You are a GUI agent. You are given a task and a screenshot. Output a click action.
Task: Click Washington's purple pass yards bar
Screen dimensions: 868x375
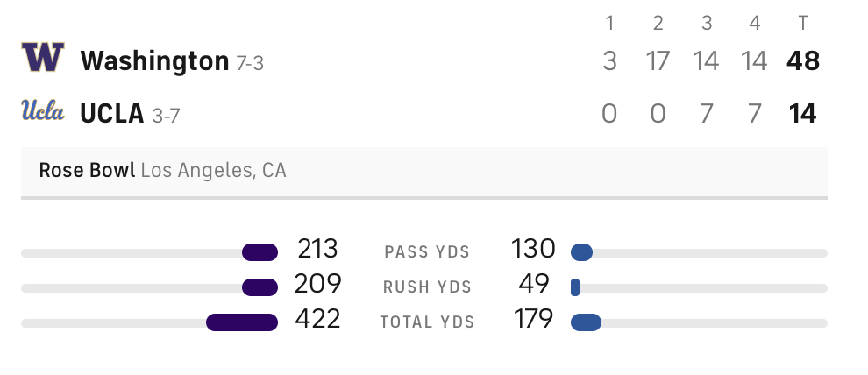click(260, 253)
